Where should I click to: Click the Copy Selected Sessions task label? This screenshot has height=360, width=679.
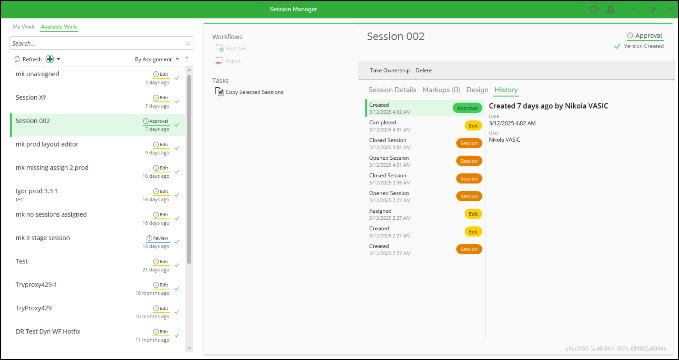pyautogui.click(x=255, y=92)
